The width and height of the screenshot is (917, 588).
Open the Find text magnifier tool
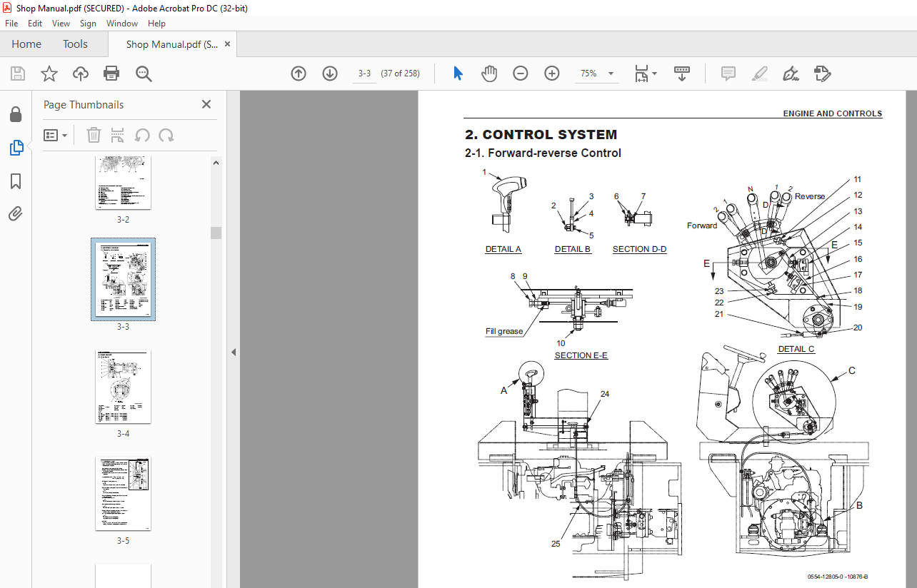(x=144, y=73)
